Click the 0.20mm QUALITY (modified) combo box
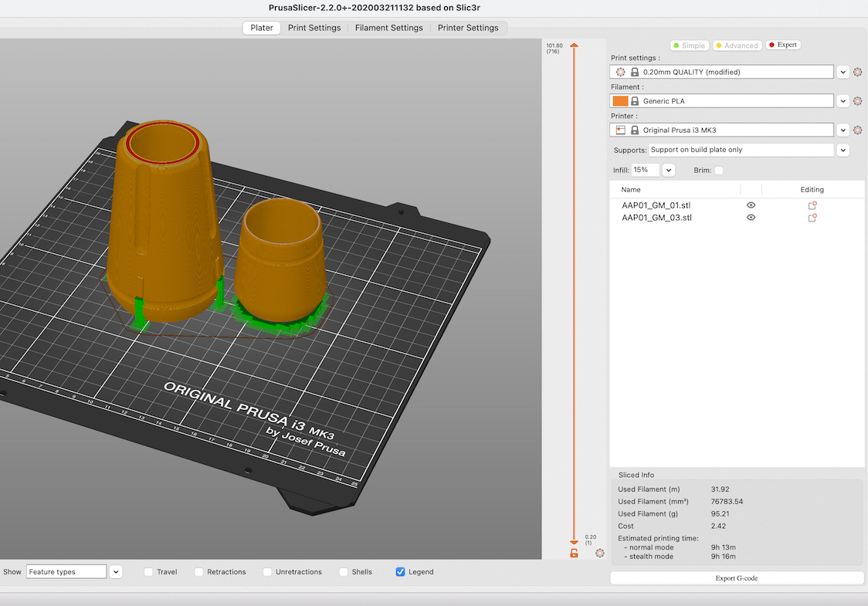The height and width of the screenshot is (606, 868). pyautogui.click(x=721, y=72)
